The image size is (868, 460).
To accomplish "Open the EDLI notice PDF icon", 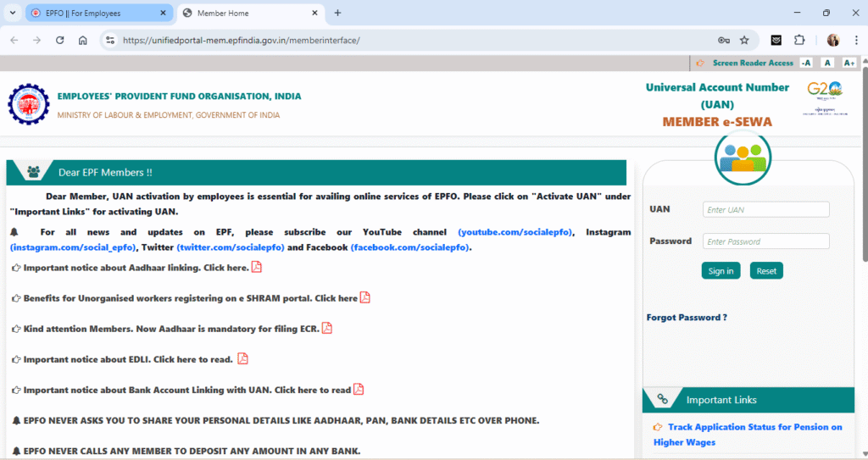I will coord(242,358).
